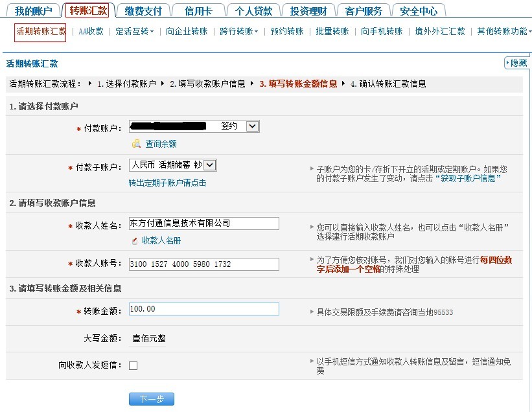This screenshot has height=412, width=532.
Task: Click the 下一步 button
Action: [152, 399]
